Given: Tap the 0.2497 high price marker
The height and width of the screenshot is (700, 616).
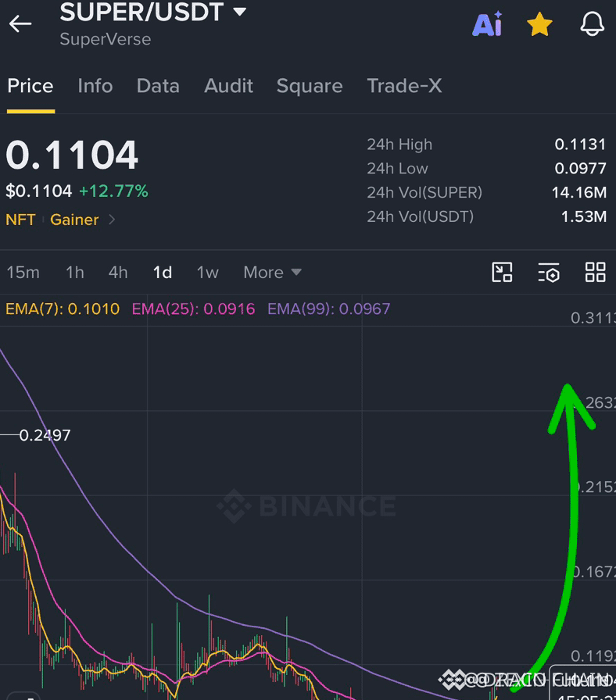Looking at the screenshot, I should [45, 435].
